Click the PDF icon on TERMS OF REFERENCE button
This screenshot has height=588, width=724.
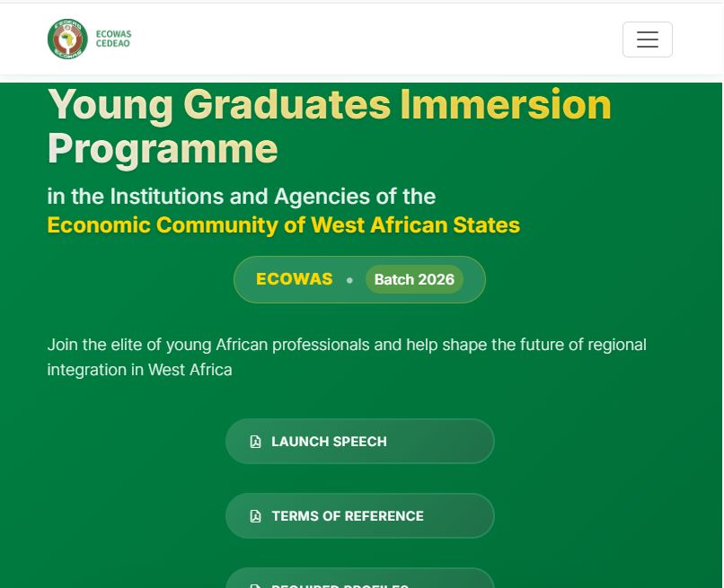256,515
